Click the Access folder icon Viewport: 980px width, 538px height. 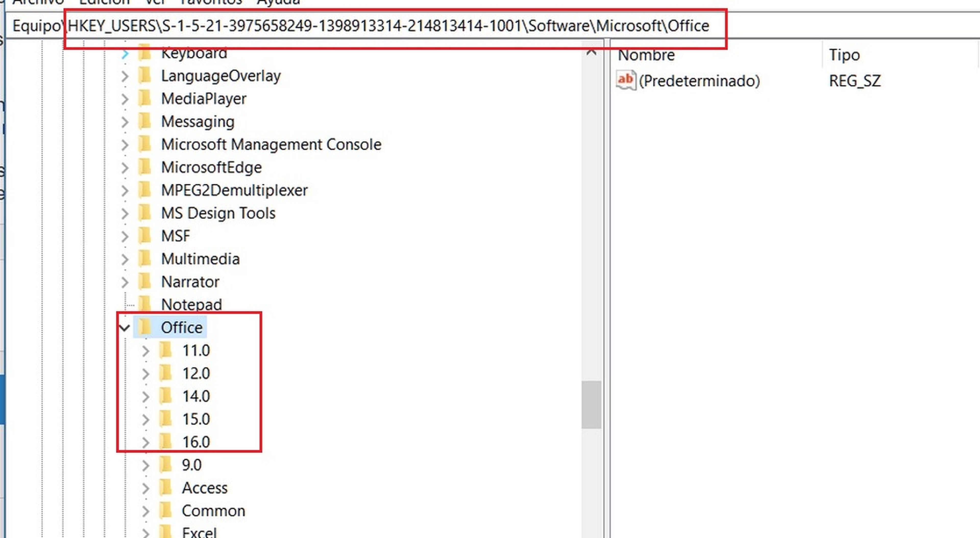click(165, 487)
